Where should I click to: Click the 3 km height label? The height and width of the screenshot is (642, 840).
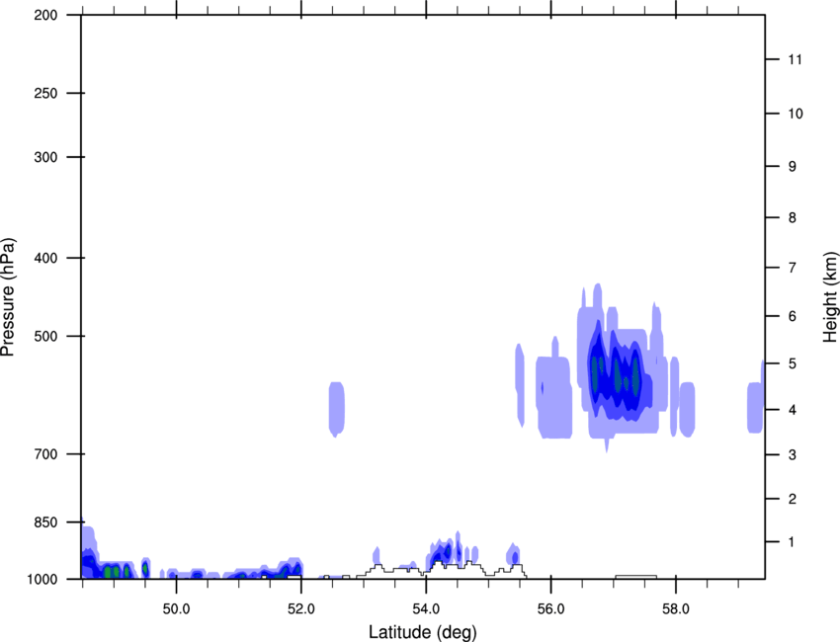(793, 455)
